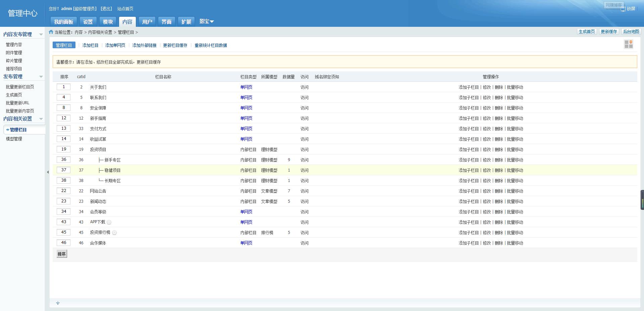This screenshot has width=644, height=311.
Task: Click the 域名绑定须知 column header
Action: (327, 77)
